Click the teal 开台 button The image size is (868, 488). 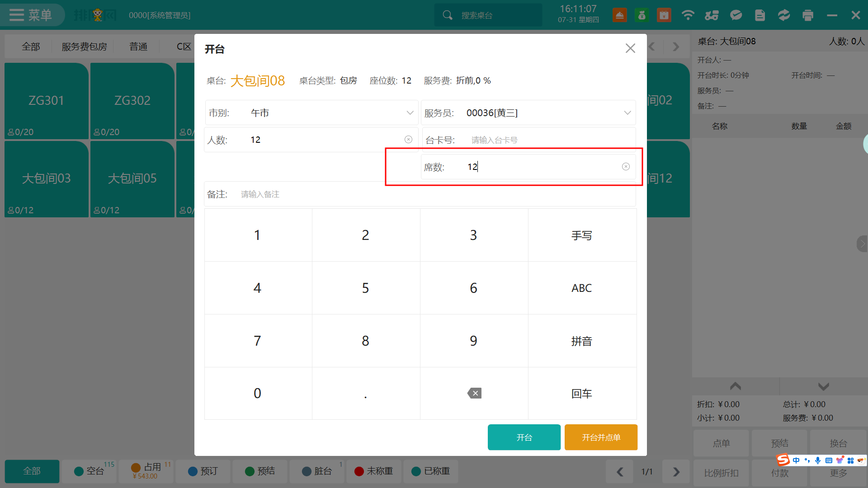(524, 437)
